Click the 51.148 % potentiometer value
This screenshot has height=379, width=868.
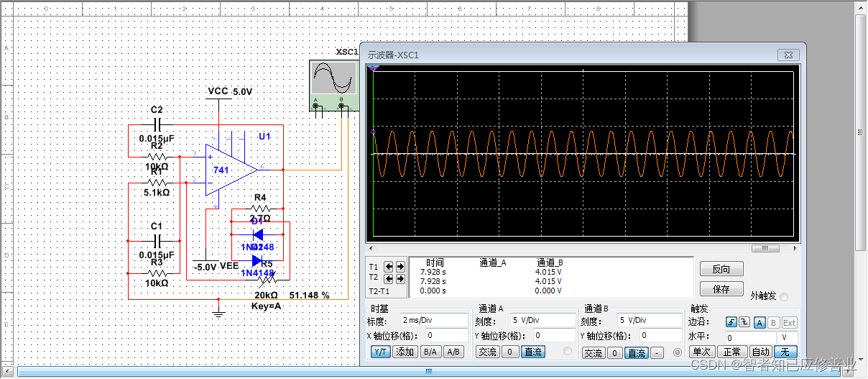(x=310, y=296)
